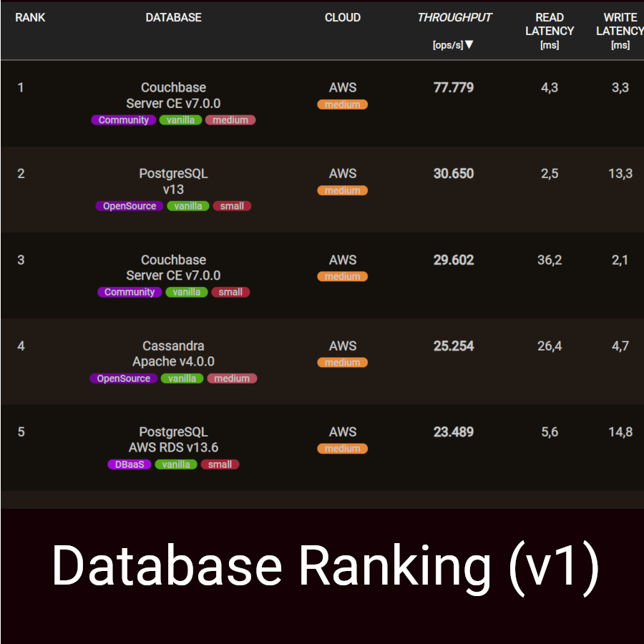Open the PostgreSQL v13 database link
This screenshot has width=644, height=644.
point(173,181)
